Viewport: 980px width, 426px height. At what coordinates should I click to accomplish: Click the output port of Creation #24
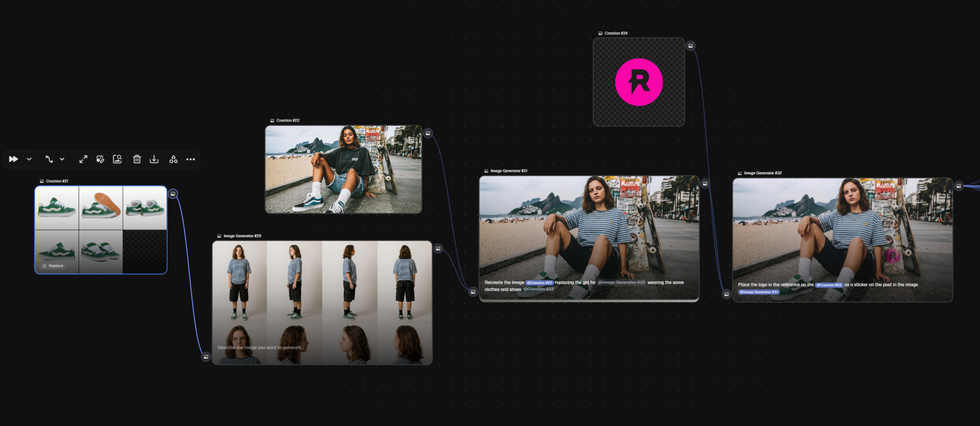coord(691,46)
